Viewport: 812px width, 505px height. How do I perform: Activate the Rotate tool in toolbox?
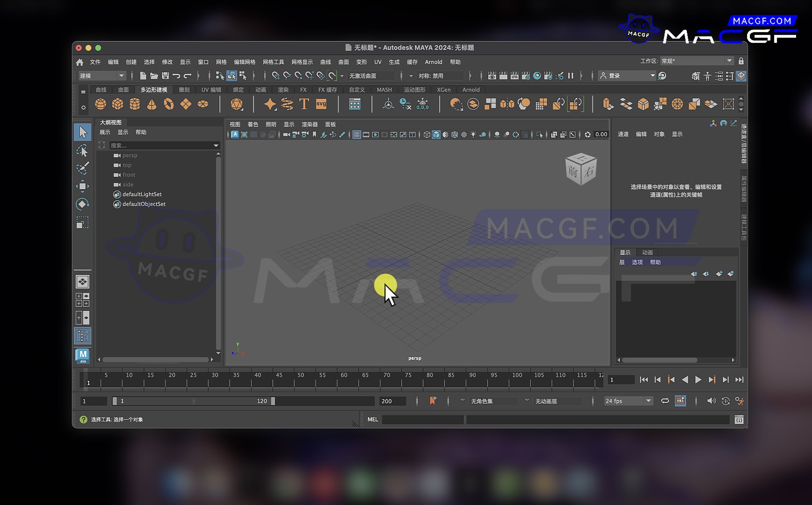coord(82,204)
